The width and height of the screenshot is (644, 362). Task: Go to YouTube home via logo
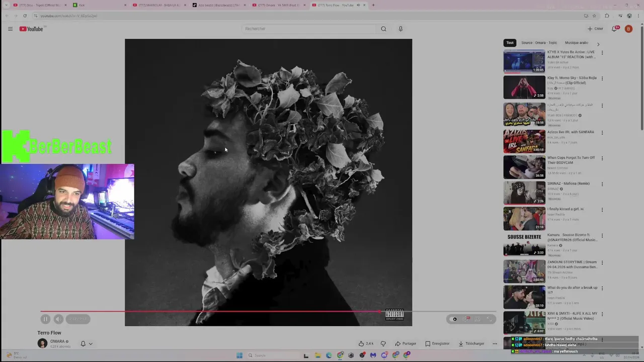31,29
